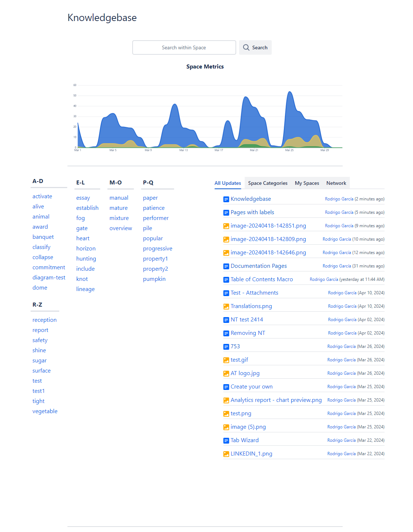Click the image icon beside LINKEDIN_1.png
This screenshot has width=413, height=532.
pyautogui.click(x=226, y=454)
